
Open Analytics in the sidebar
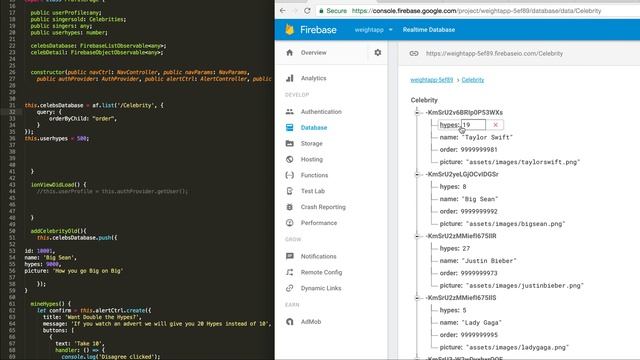click(x=313, y=78)
